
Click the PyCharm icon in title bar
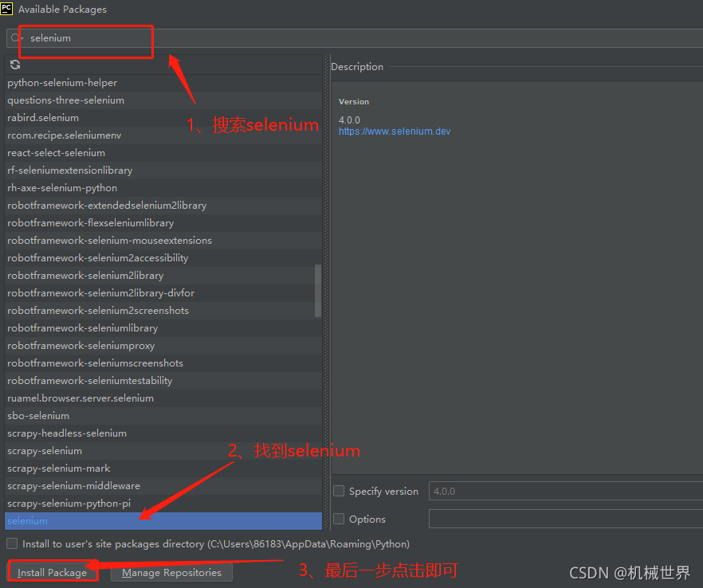(x=6, y=8)
